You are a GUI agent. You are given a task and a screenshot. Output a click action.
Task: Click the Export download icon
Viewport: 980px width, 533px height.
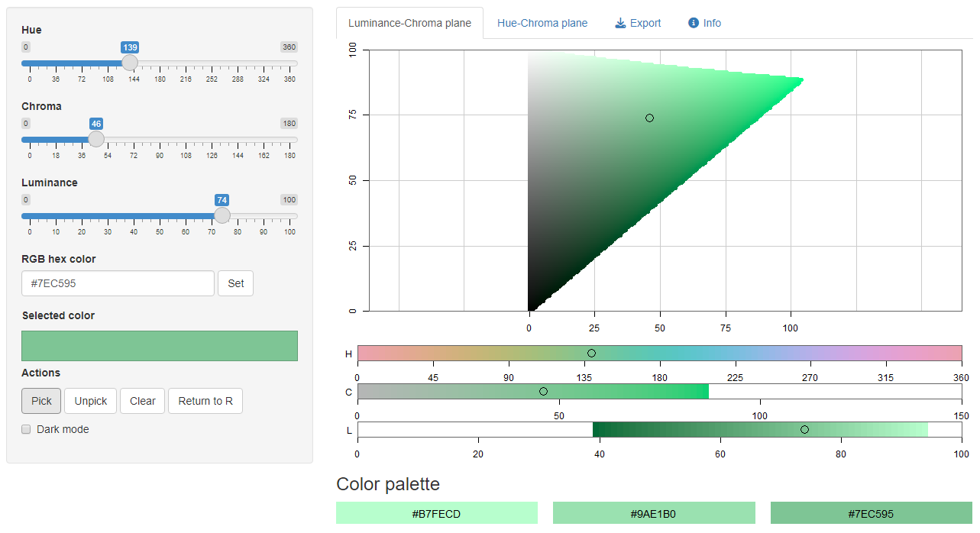click(x=620, y=23)
